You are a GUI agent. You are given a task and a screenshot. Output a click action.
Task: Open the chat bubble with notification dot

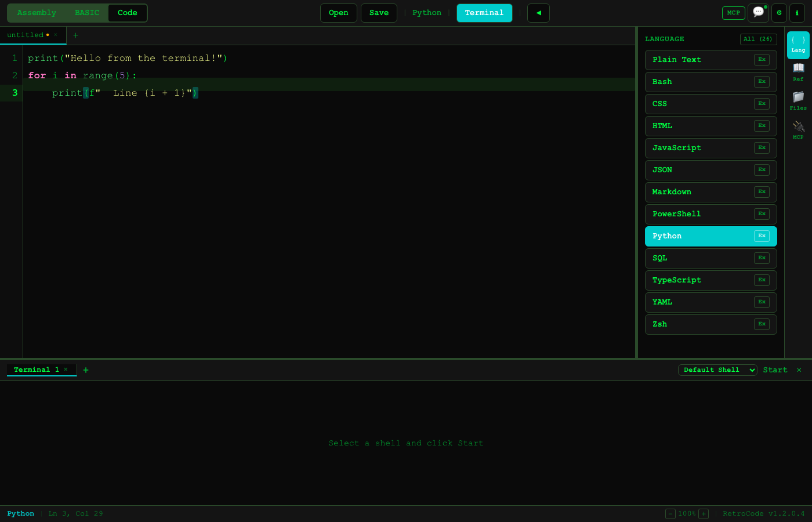pos(758,13)
